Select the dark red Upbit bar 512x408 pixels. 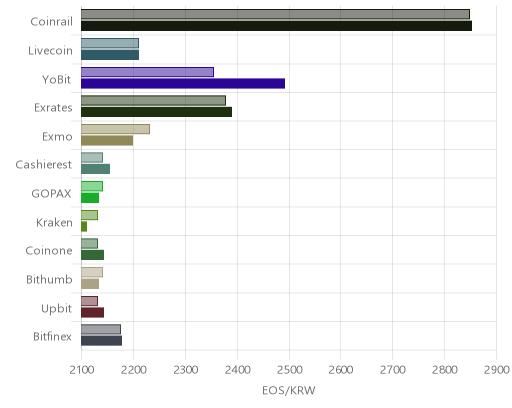[92, 313]
